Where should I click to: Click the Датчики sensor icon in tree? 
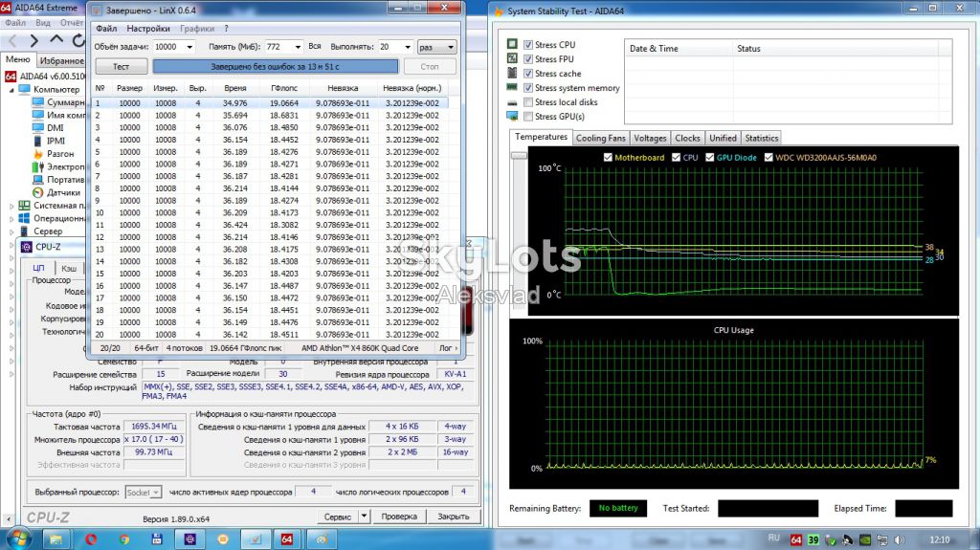pos(38,192)
